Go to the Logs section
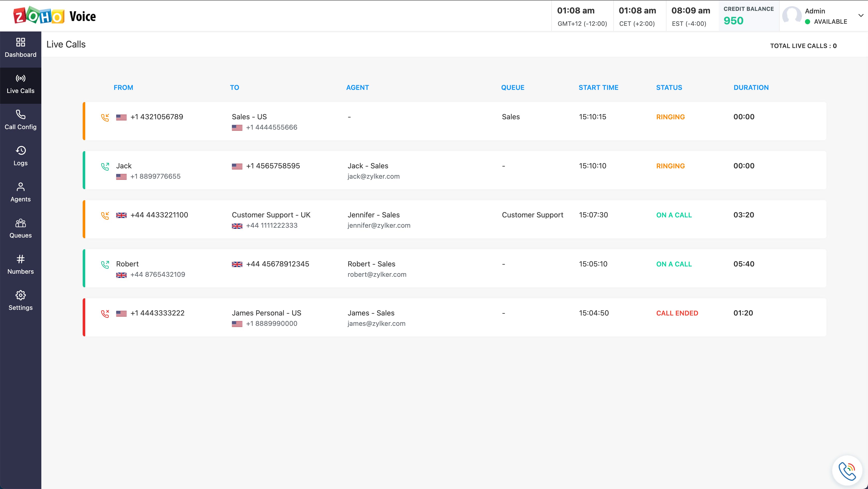The height and width of the screenshot is (489, 868). pyautogui.click(x=21, y=156)
